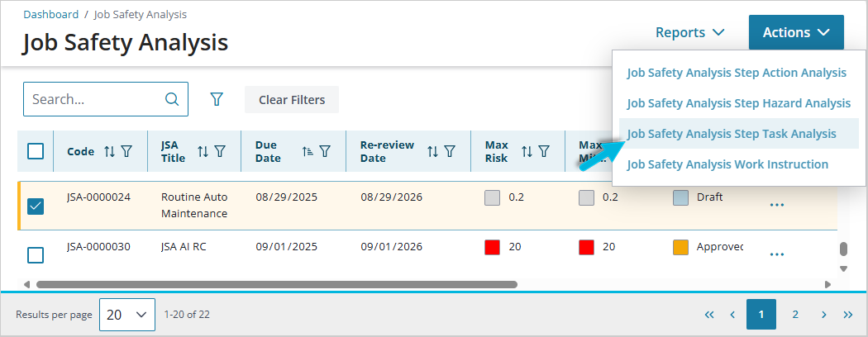
Task: Open row actions for JSA-0000024
Action: (777, 205)
